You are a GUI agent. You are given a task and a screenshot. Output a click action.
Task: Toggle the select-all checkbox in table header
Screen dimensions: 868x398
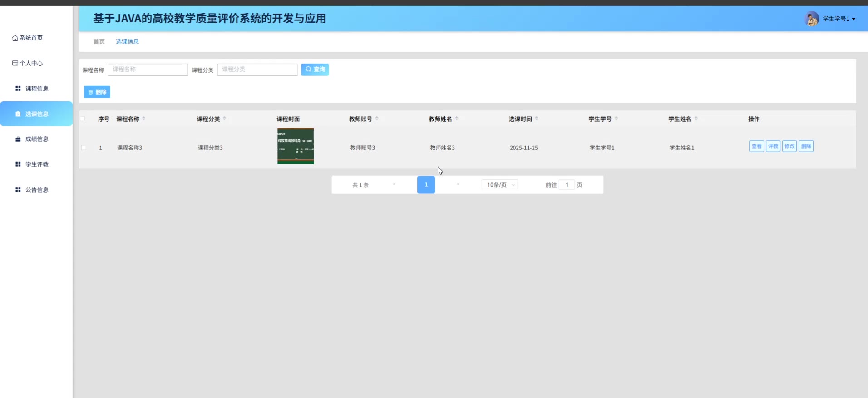[83, 119]
